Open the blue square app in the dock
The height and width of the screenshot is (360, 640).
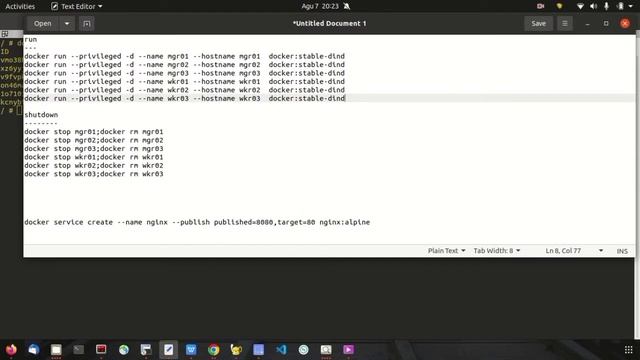point(258,350)
